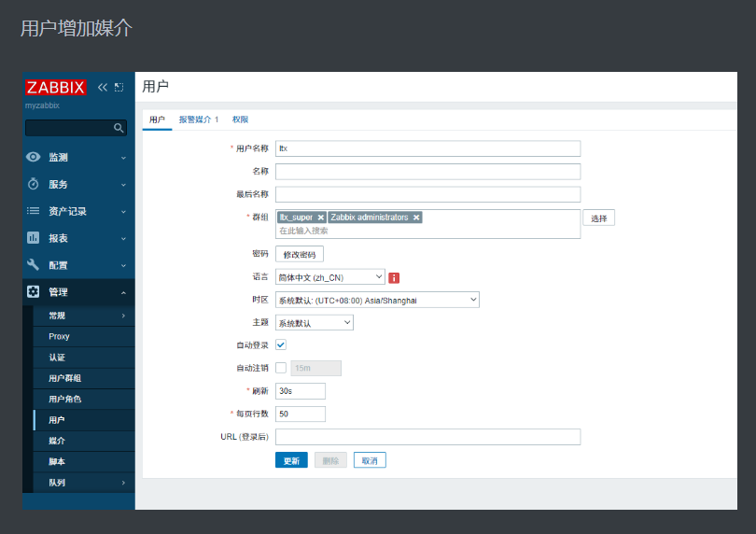Viewport: 756px width, 534px height.
Task: Expand the 队列 submenu
Action: tap(123, 483)
